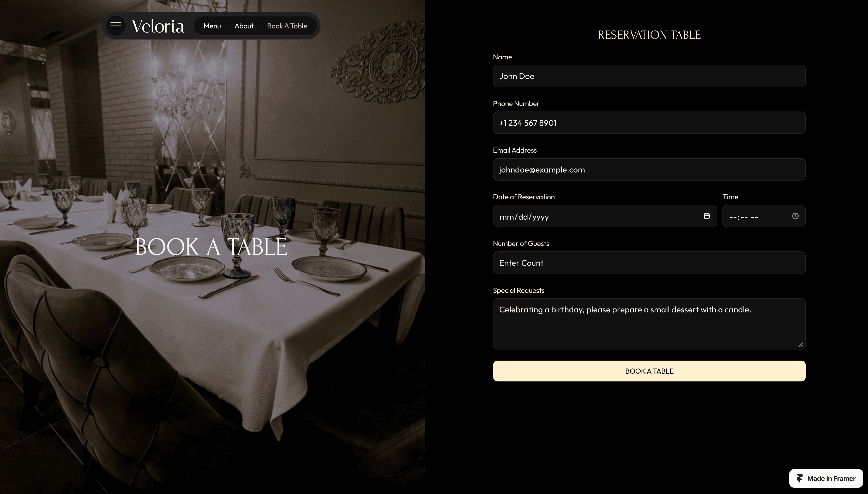Click the RESERVATION TABLE heading
The image size is (868, 494).
pyautogui.click(x=649, y=35)
